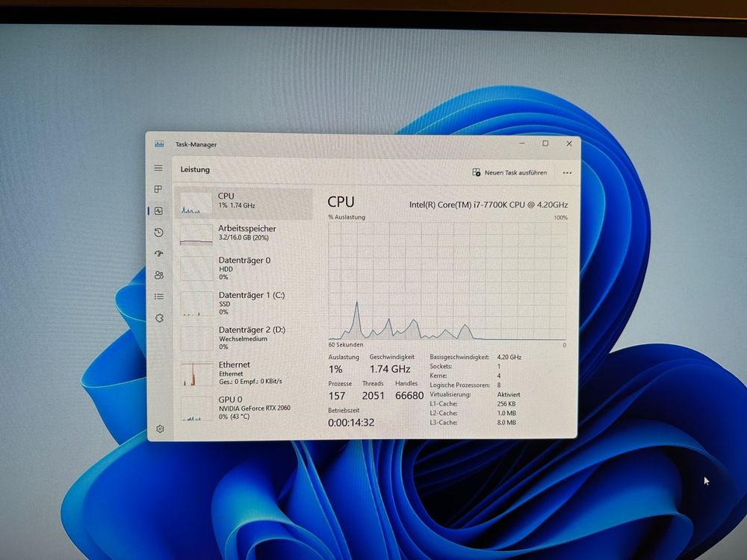Image resolution: width=747 pixels, height=560 pixels.
Task: Click the Basisgeschwindigkeit value 4.20 GHz
Action: pos(509,357)
